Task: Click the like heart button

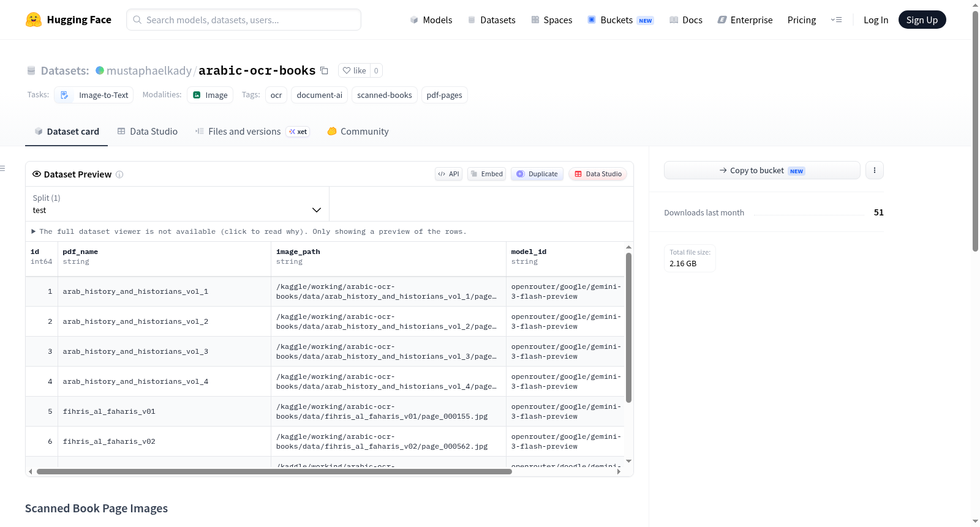Action: [x=354, y=70]
